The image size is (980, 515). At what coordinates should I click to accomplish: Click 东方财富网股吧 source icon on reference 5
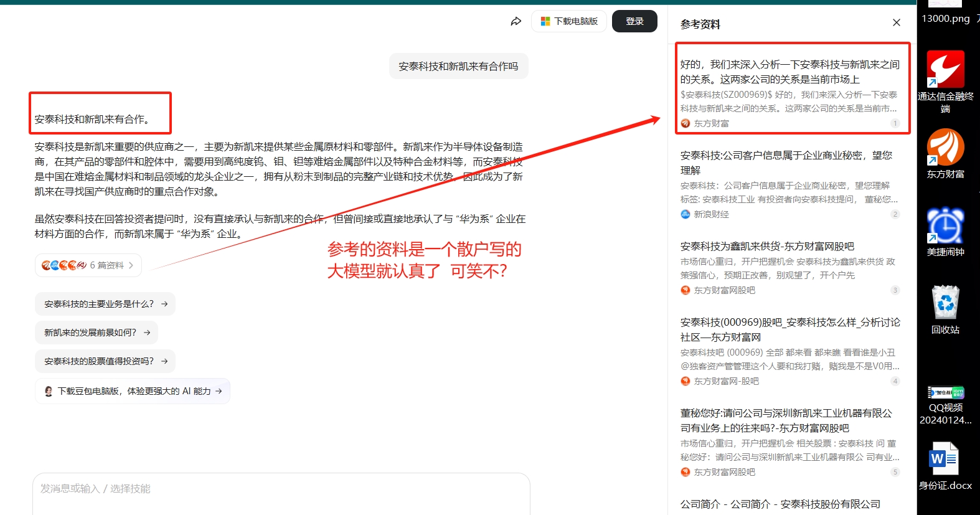[686, 472]
